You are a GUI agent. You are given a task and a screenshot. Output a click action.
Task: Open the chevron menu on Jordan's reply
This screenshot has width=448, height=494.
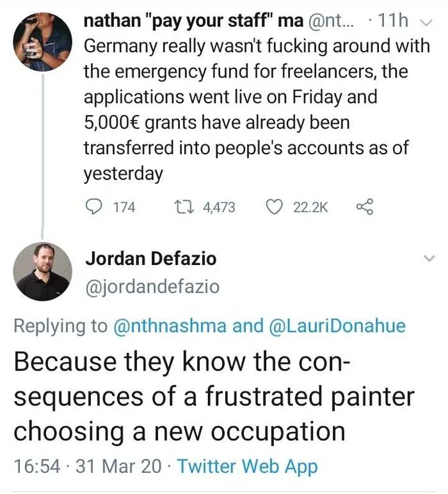(x=428, y=259)
